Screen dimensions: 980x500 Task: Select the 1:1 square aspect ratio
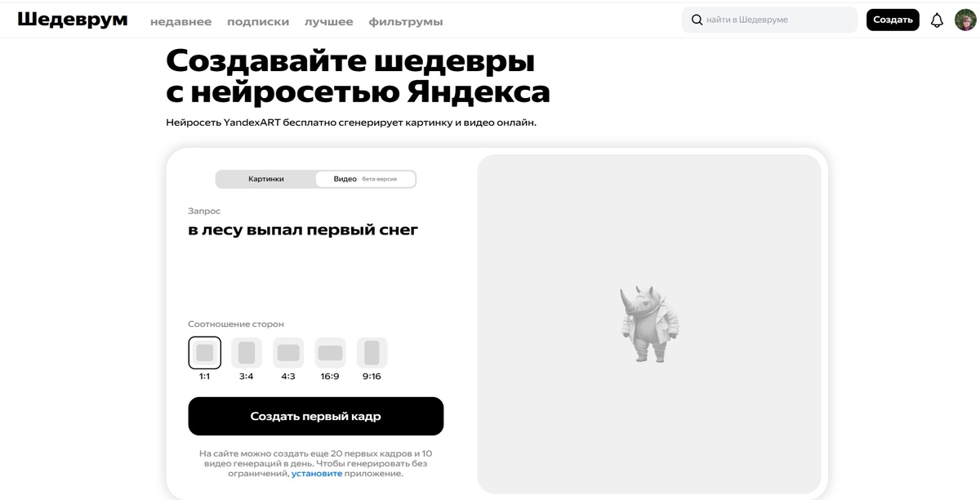[204, 352]
